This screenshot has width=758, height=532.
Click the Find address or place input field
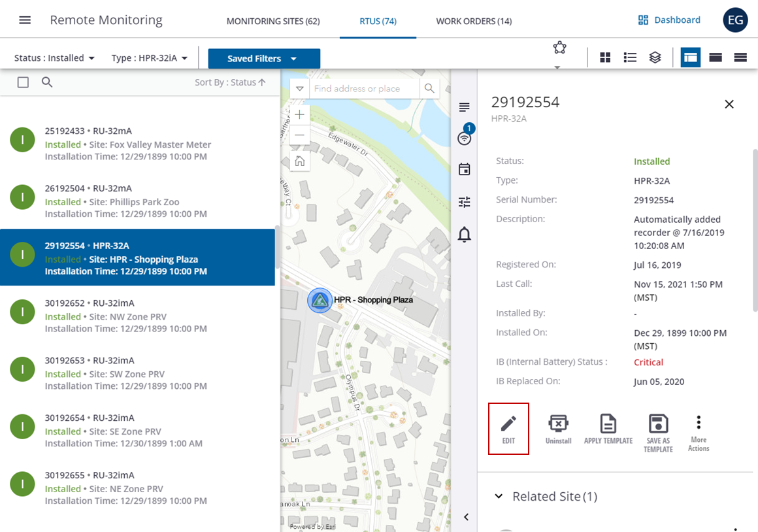click(363, 88)
